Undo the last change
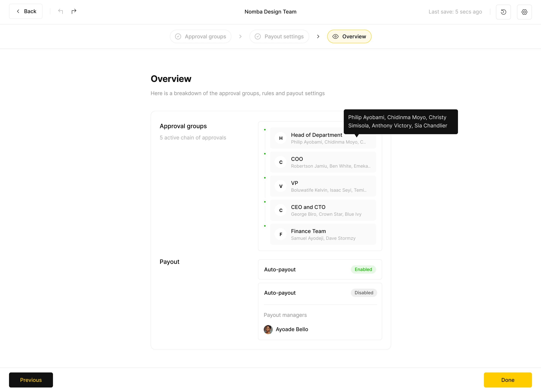Viewport: 541px width, 392px height. pos(61,11)
